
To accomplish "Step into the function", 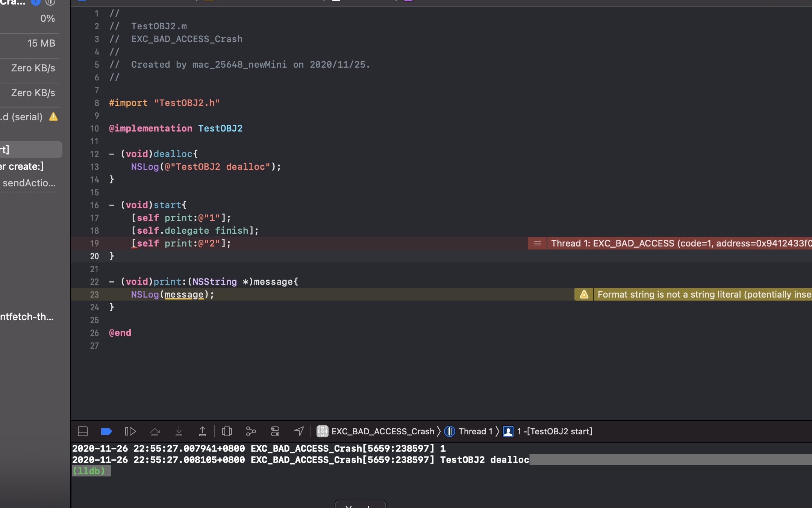I will click(179, 431).
